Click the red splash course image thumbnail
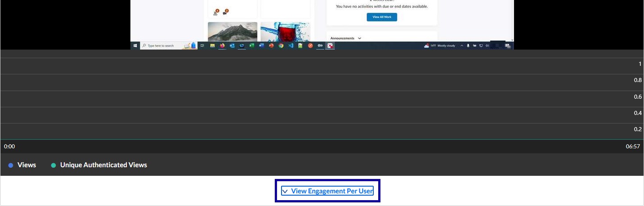Image resolution: width=644 pixels, height=206 pixels. 285,32
